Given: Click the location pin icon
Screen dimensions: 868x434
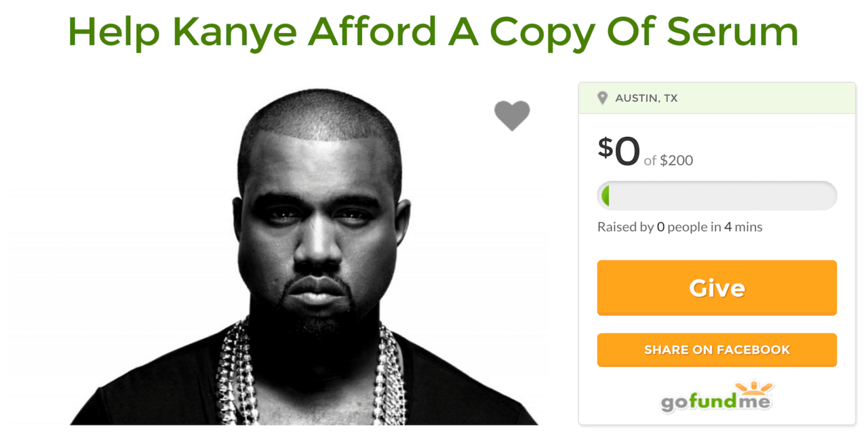Looking at the screenshot, I should click(x=602, y=98).
